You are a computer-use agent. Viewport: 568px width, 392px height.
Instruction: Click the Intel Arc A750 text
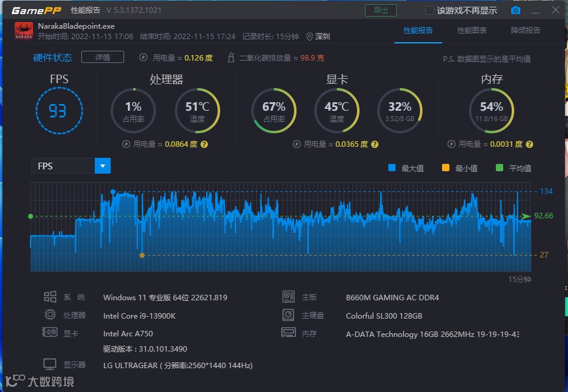tap(128, 333)
